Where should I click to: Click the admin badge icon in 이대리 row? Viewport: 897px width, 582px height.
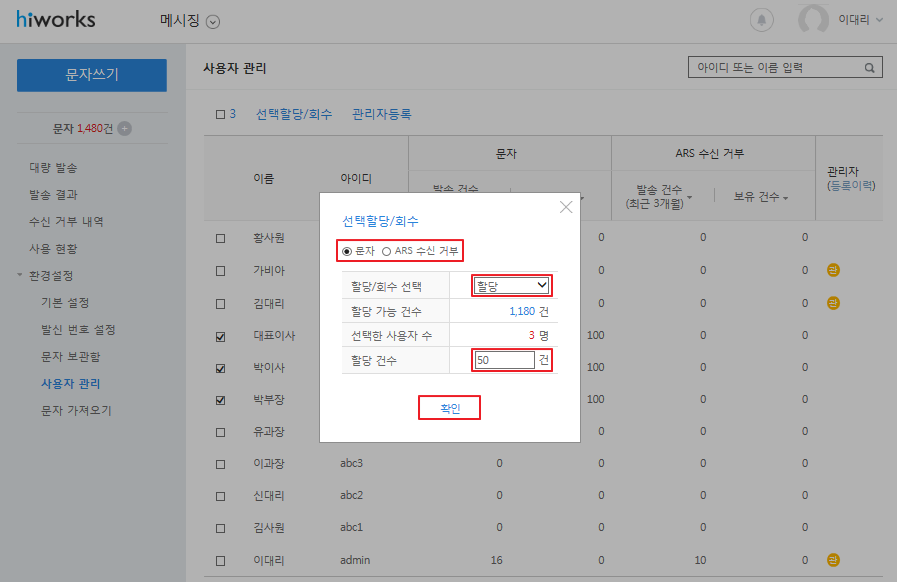click(x=833, y=560)
